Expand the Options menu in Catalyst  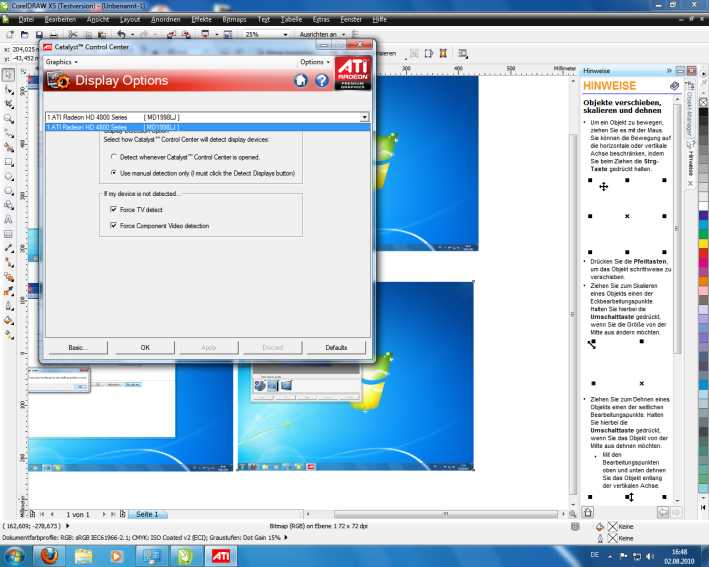315,62
